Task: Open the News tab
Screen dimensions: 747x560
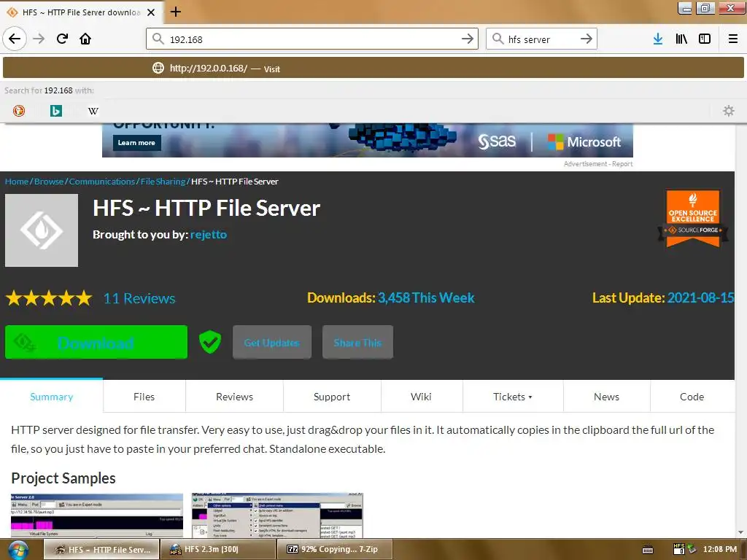Action: pos(606,396)
